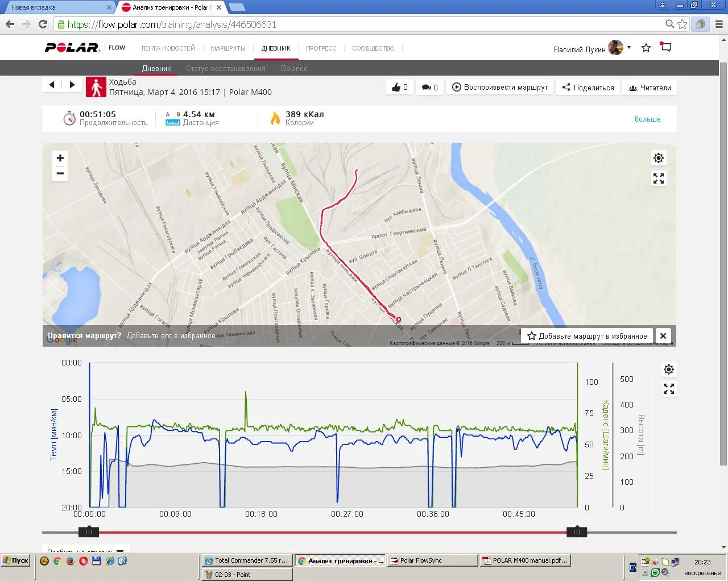The width and height of the screenshot is (728, 582).
Task: Close the favorite route prompt banner
Action: [x=663, y=336]
